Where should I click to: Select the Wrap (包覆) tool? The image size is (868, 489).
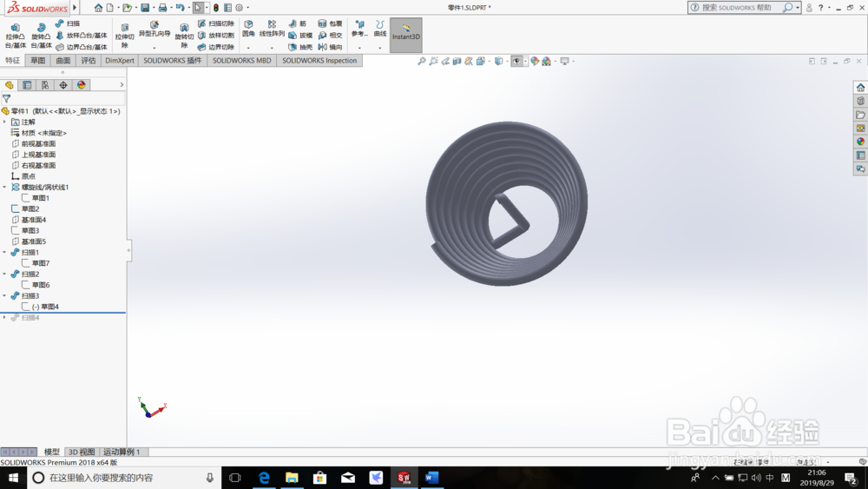tap(330, 23)
